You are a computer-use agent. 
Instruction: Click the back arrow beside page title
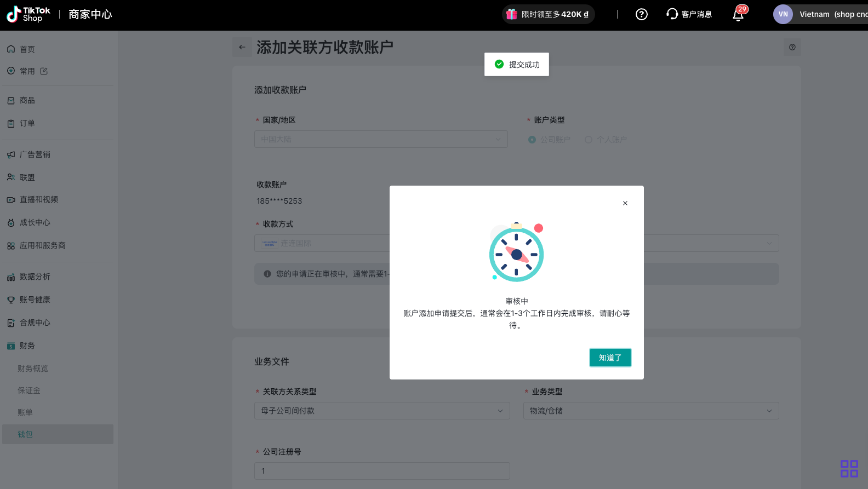(242, 47)
